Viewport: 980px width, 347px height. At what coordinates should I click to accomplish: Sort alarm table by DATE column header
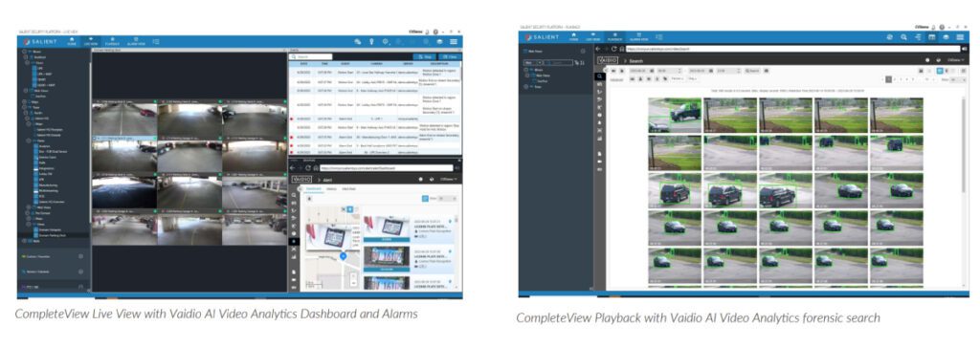(303, 64)
